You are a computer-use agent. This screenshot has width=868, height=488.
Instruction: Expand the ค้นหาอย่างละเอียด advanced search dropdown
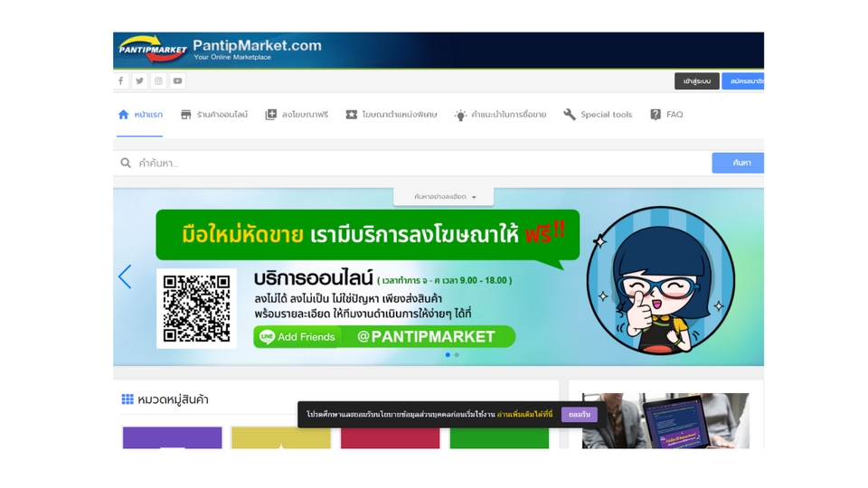pyautogui.click(x=443, y=196)
